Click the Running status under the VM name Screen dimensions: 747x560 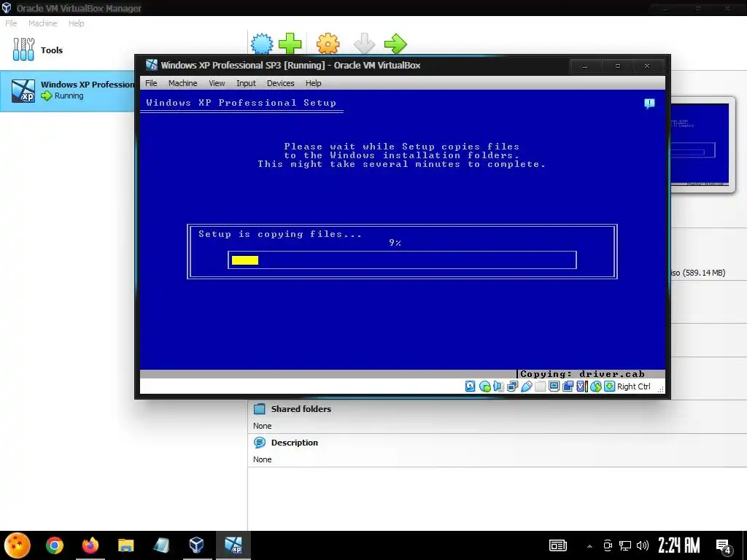(69, 96)
